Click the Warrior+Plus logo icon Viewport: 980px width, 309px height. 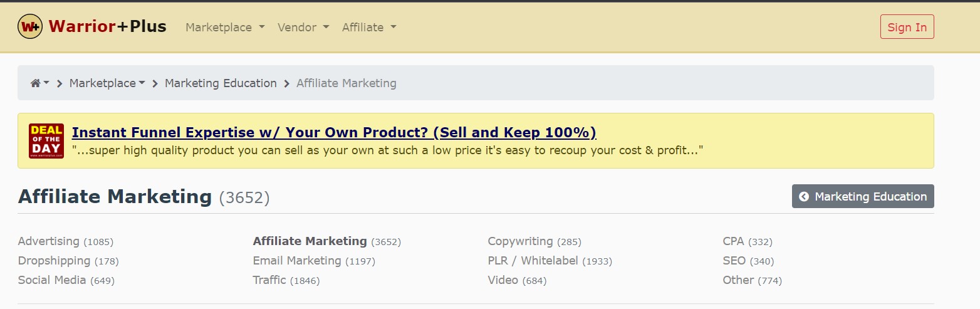click(x=30, y=27)
